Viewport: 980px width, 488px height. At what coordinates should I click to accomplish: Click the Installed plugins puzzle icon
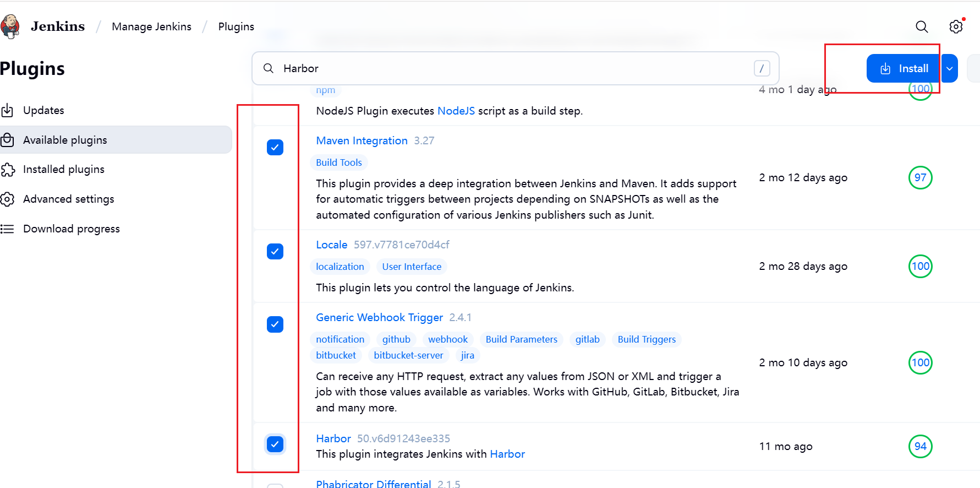(x=7, y=169)
